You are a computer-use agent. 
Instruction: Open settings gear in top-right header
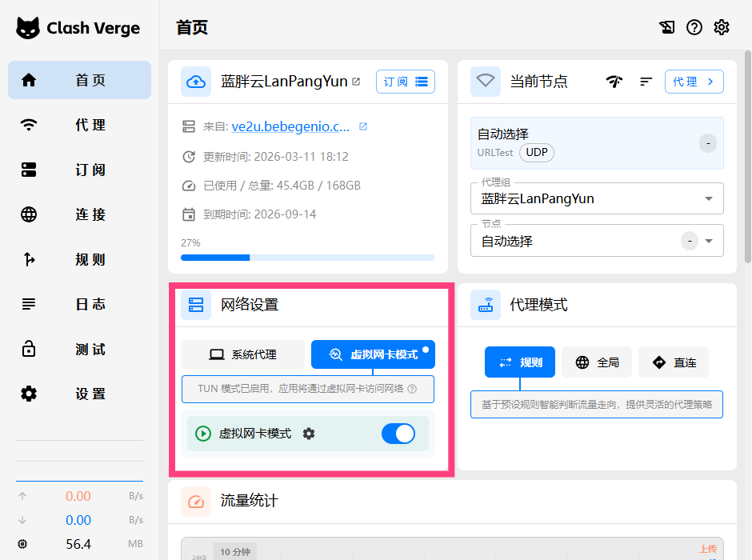[x=722, y=27]
